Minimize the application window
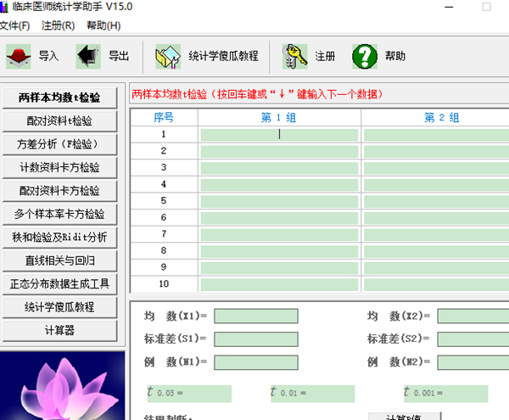Viewport: 509px width, 420px height. pos(449,7)
